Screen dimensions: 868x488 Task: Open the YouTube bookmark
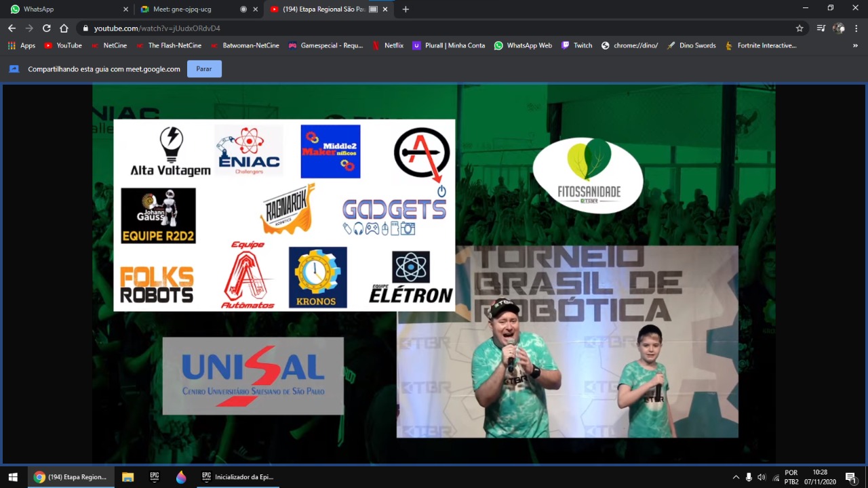[x=62, y=45]
